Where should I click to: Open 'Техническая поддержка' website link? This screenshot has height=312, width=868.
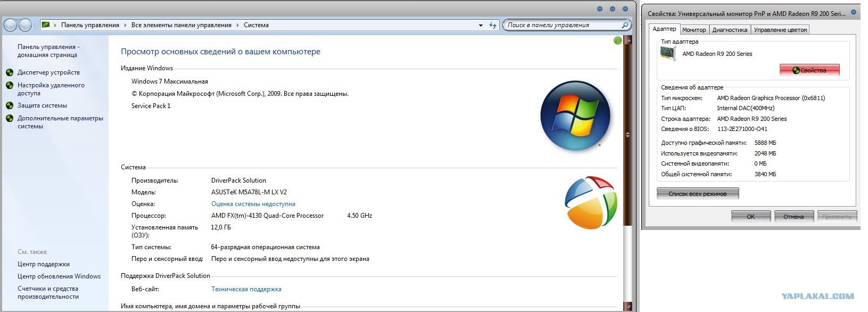pos(246,289)
